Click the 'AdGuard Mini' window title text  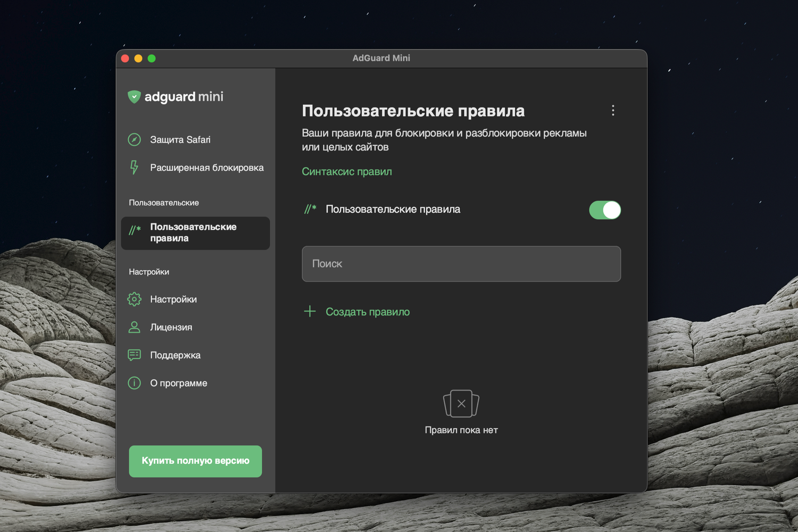click(x=381, y=58)
